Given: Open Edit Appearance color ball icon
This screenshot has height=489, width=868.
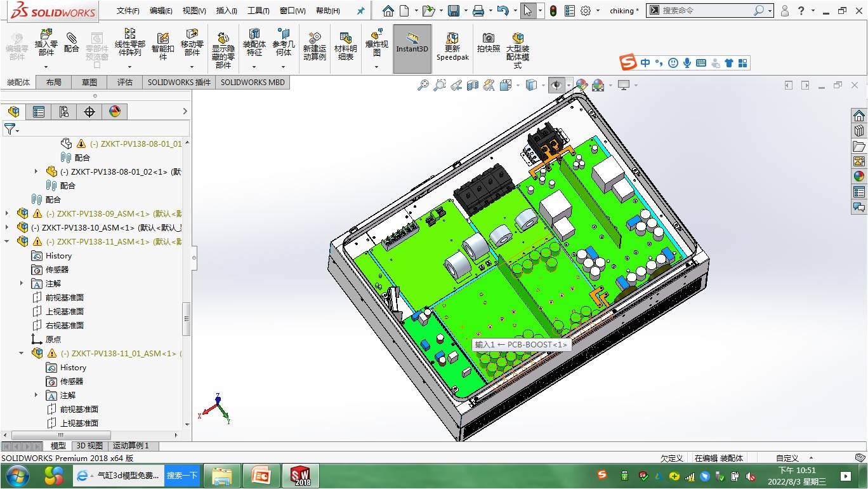Looking at the screenshot, I should point(581,85).
